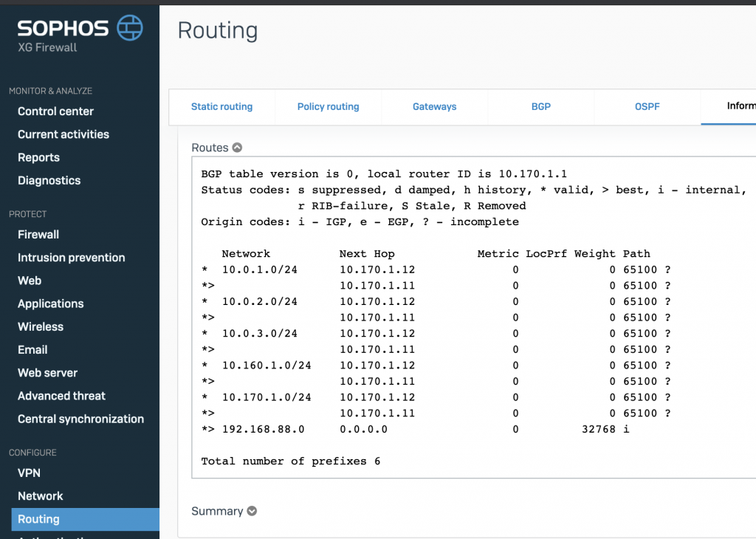This screenshot has height=539, width=756.
Task: Click the Origin codes legend line
Action: 360,222
